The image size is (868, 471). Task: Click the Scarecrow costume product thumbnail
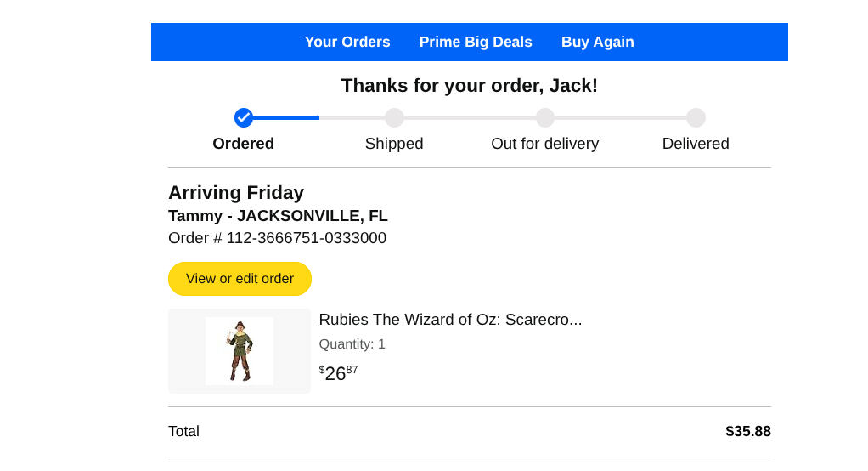pyautogui.click(x=240, y=350)
